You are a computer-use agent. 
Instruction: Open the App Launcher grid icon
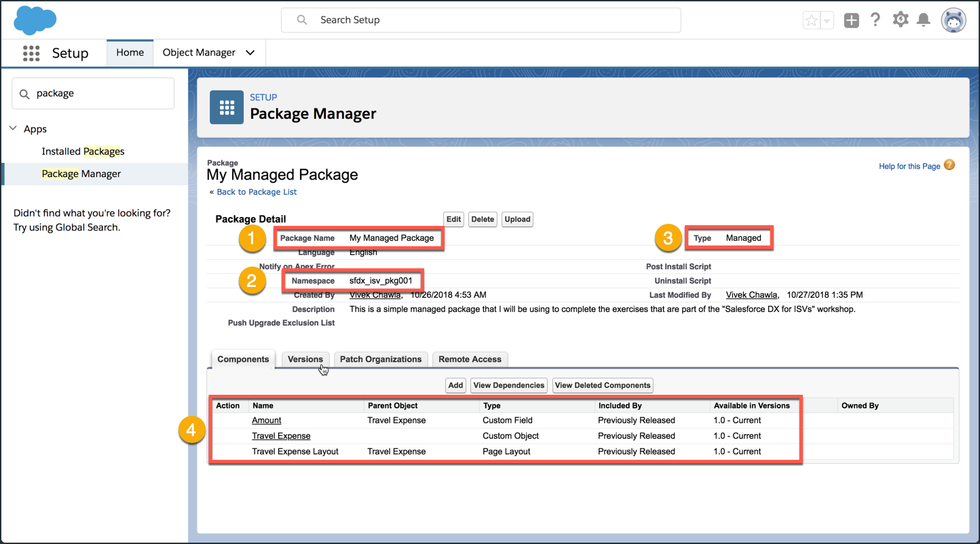(31, 53)
